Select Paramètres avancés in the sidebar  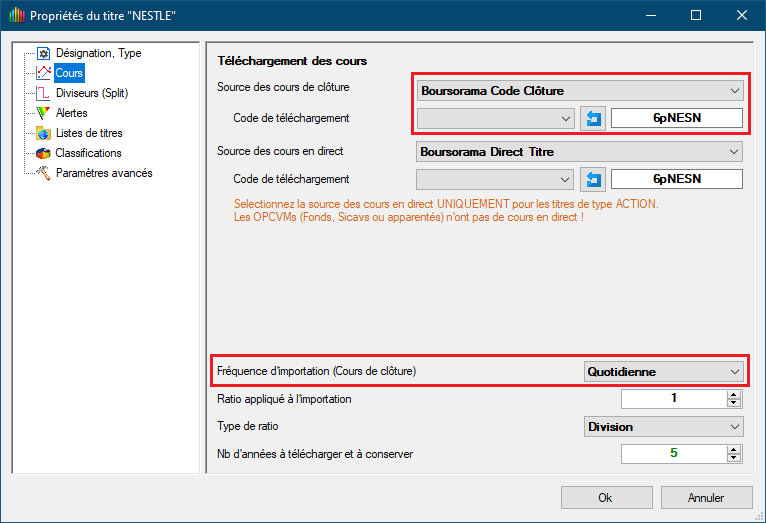[104, 173]
